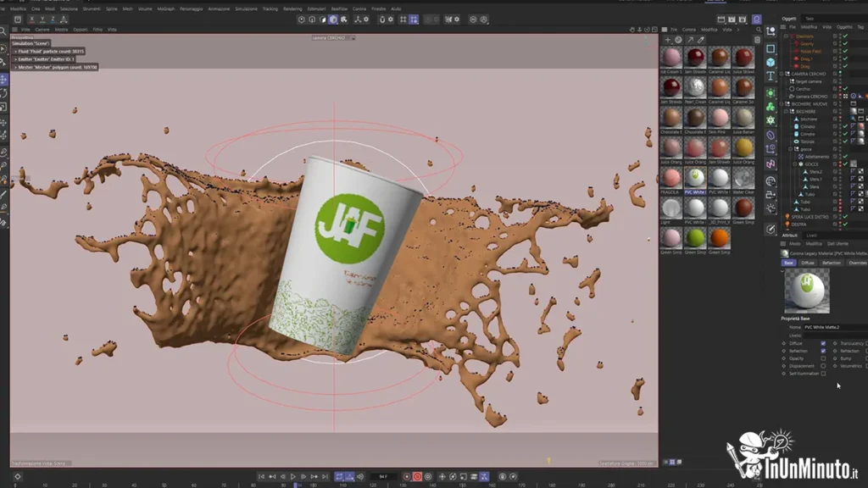Collapse the Directions group in object tree
Screen dimensions: 868x488
point(786,36)
